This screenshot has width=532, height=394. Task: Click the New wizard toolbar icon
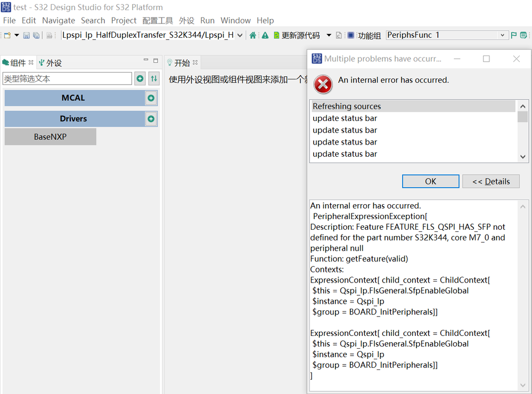[x=7, y=35]
